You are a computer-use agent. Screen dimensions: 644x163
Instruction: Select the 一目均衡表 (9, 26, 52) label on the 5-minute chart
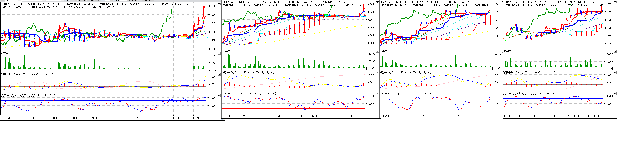(x=112, y=4)
